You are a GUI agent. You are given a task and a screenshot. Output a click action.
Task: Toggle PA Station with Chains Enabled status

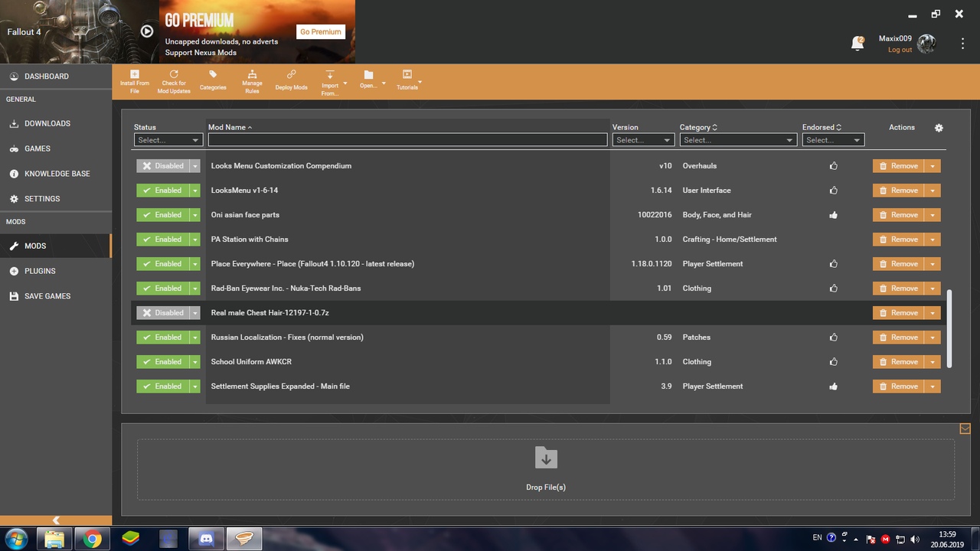pyautogui.click(x=162, y=240)
